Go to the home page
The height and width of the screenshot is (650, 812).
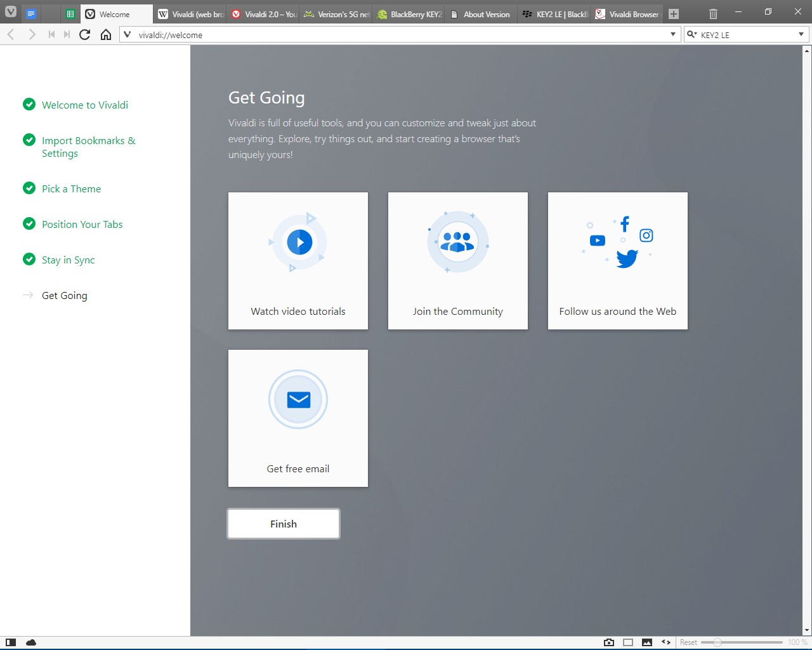(106, 34)
